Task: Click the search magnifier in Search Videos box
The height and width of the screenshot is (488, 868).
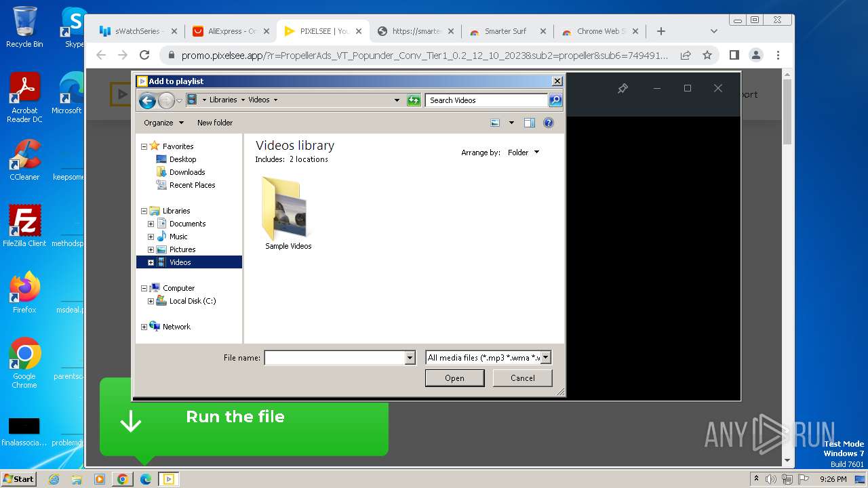Action: [555, 100]
